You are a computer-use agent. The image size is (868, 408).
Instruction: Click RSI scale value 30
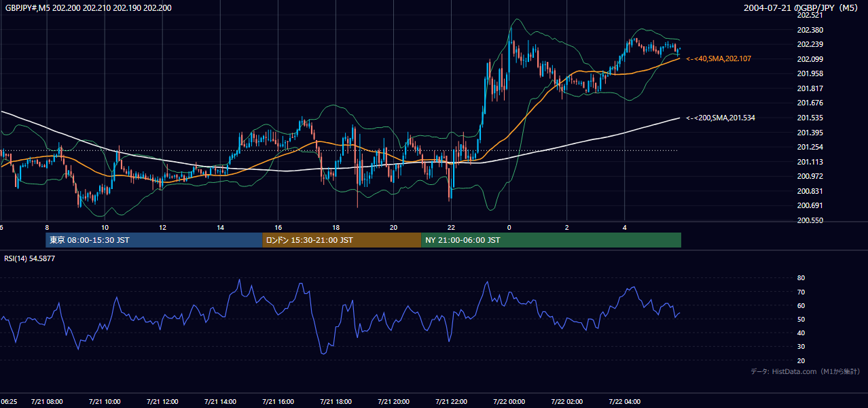pyautogui.click(x=801, y=347)
